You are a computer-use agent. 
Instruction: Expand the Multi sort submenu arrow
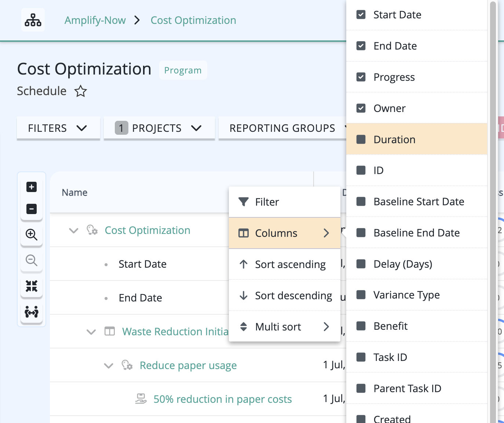(326, 326)
